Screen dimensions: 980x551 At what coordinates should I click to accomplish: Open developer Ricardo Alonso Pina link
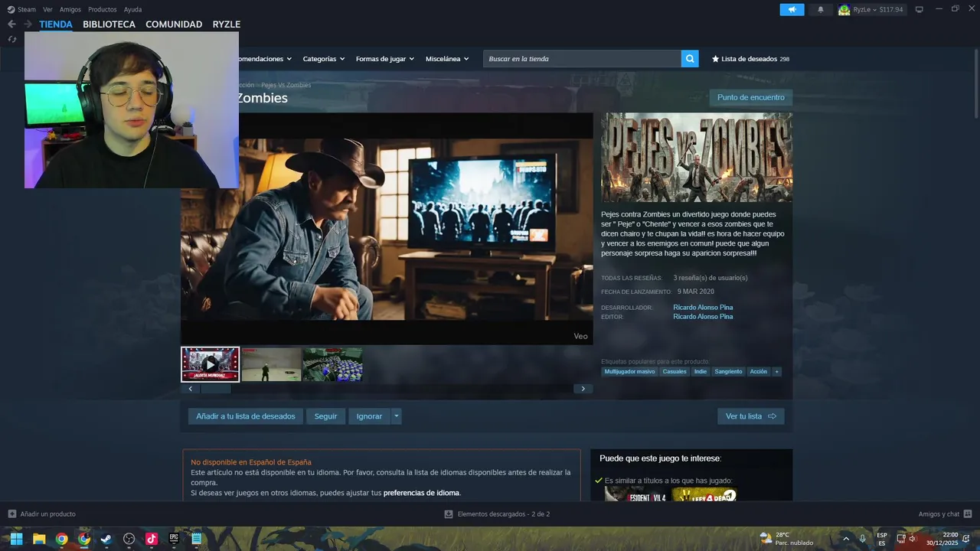703,308
